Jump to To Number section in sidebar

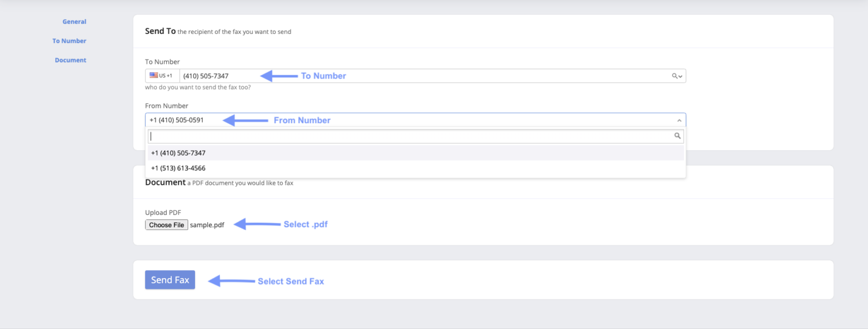[x=69, y=41]
